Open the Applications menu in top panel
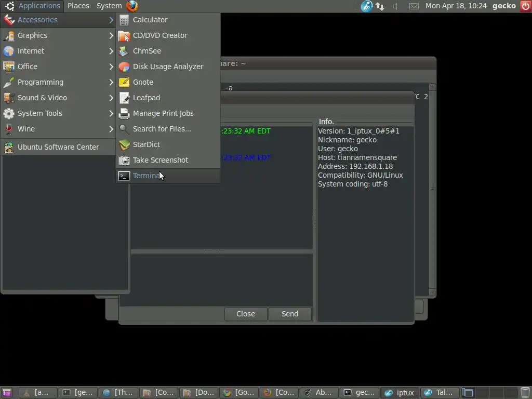The height and width of the screenshot is (399, 532). tap(33, 6)
